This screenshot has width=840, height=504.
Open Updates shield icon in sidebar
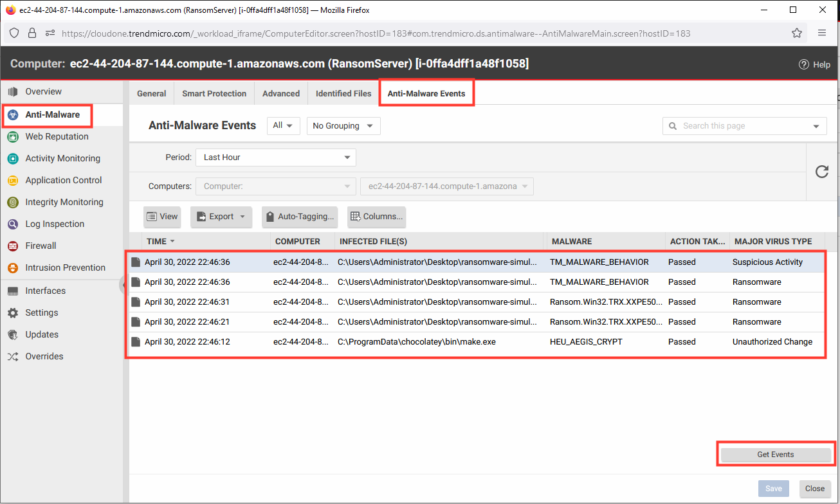click(13, 335)
